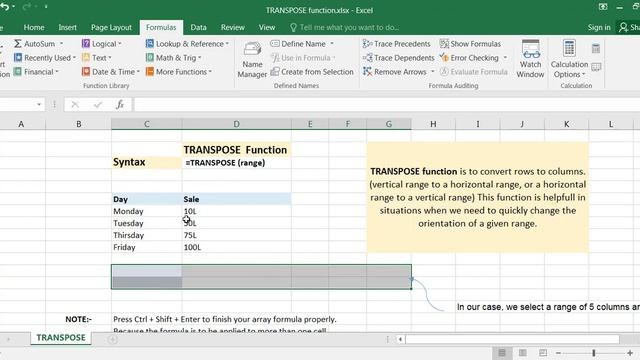Open the Name Manager
The height and width of the screenshot is (360, 640).
[x=252, y=59]
